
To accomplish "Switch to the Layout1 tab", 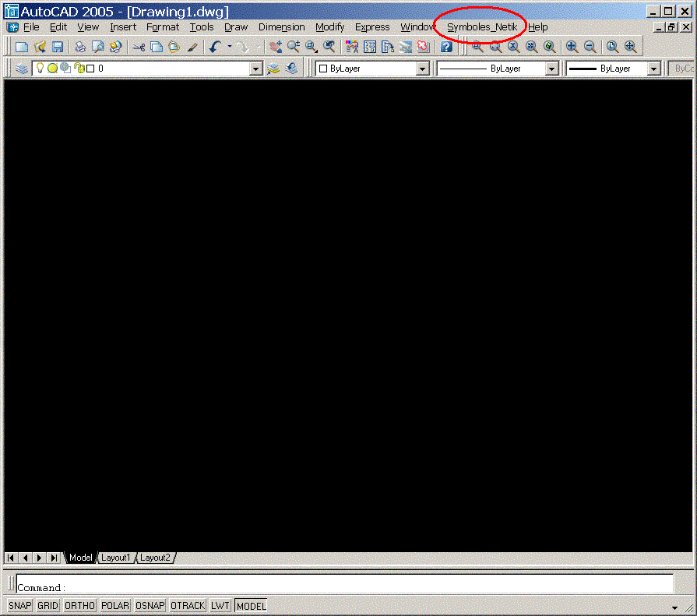I will 116,558.
